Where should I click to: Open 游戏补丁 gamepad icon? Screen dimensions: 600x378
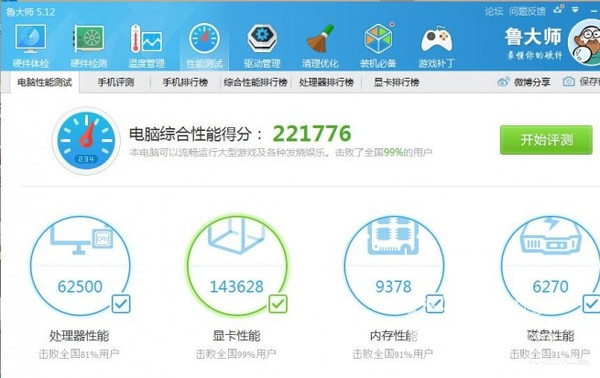point(436,39)
